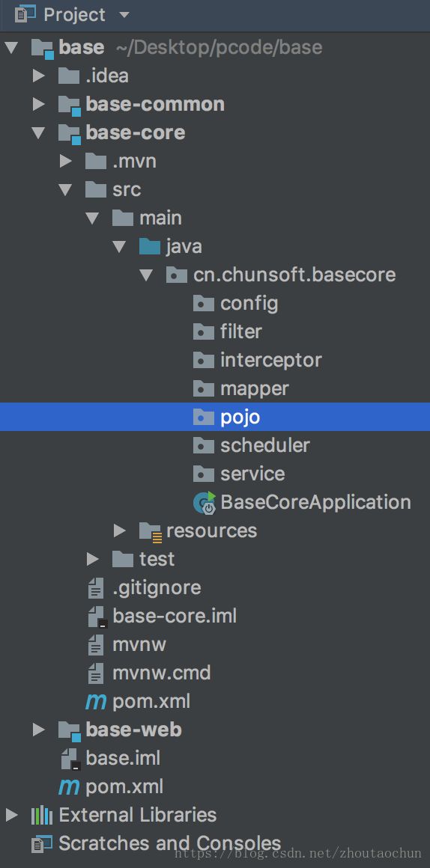The image size is (430, 868).
Task: Open the Project view dropdown arrow
Action: [x=124, y=15]
